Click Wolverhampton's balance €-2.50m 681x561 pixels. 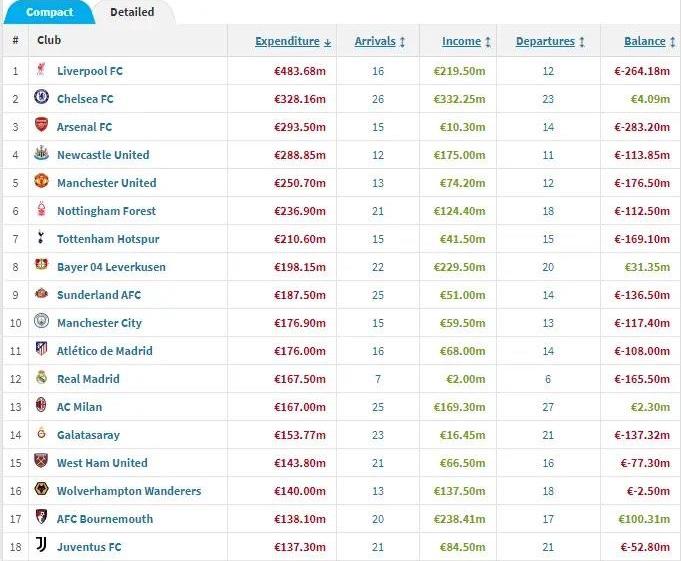click(x=648, y=491)
